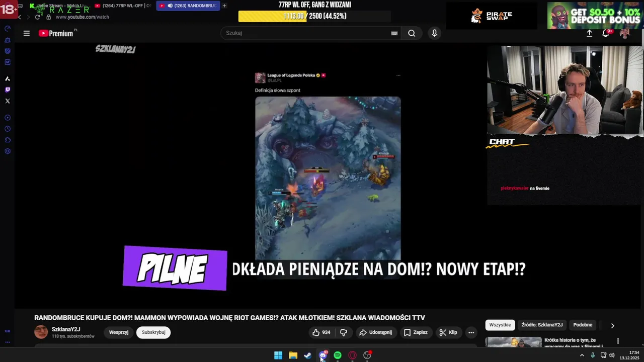644x362 pixels.
Task: Open the YouTube hamburger guide menu
Action: pos(27,33)
